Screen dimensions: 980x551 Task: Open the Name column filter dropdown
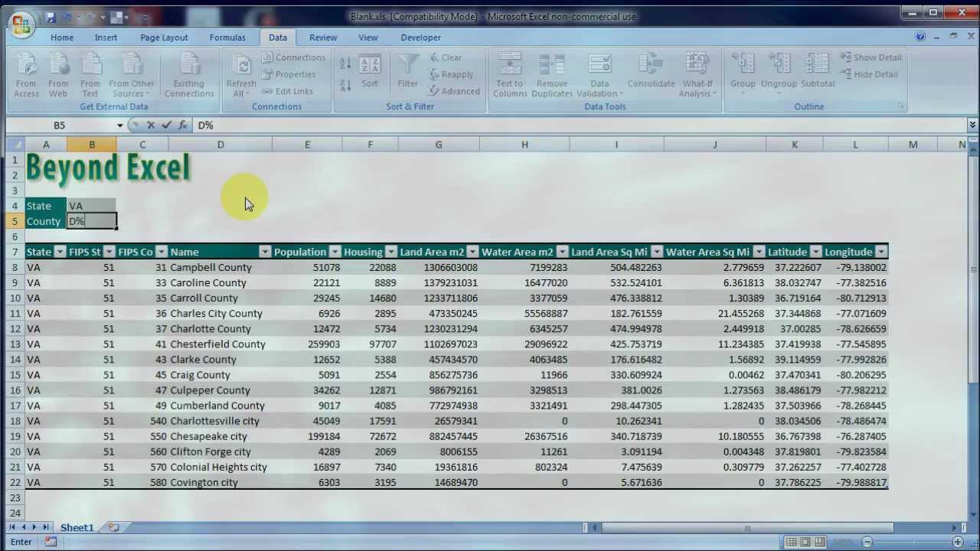264,252
